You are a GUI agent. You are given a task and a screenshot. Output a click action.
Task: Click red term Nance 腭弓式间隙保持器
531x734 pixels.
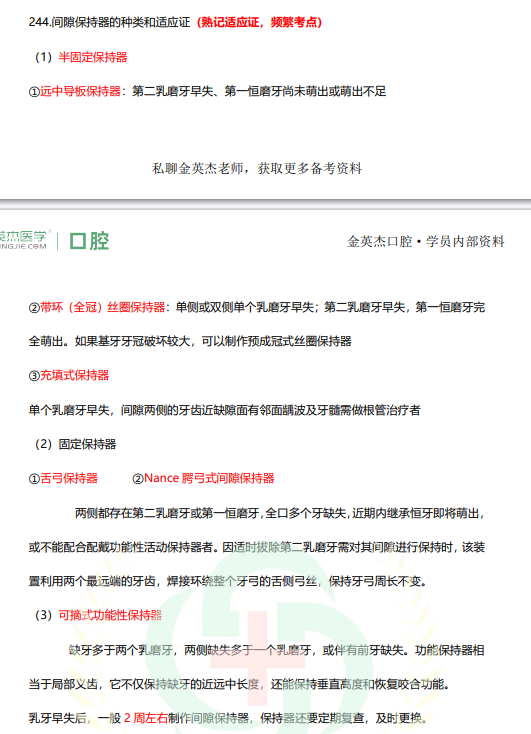pyautogui.click(x=209, y=478)
